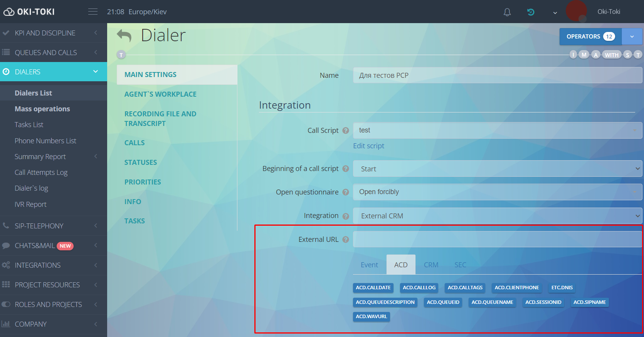The width and height of the screenshot is (644, 337).
Task: Click the help icon next to External URL
Action: tap(346, 240)
